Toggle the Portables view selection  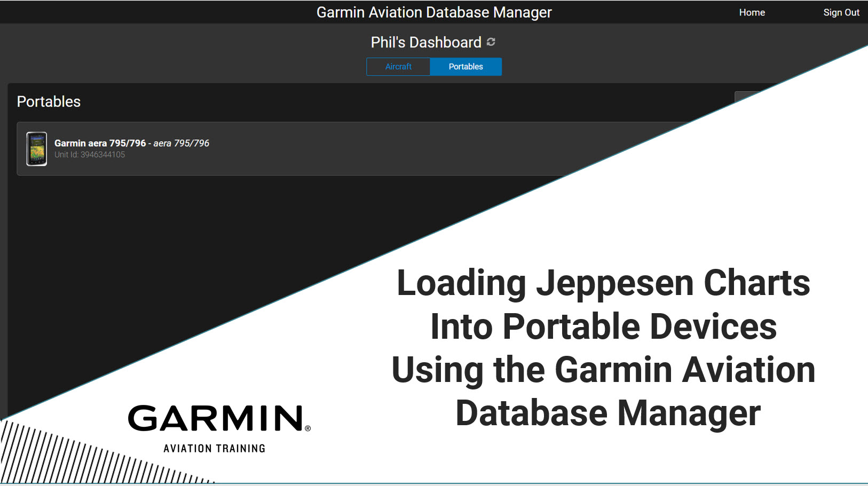tap(465, 66)
